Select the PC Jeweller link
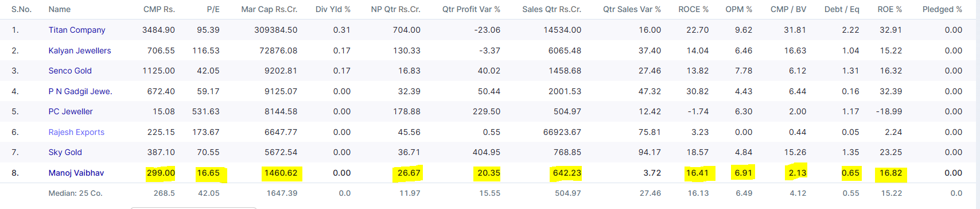 point(71,111)
